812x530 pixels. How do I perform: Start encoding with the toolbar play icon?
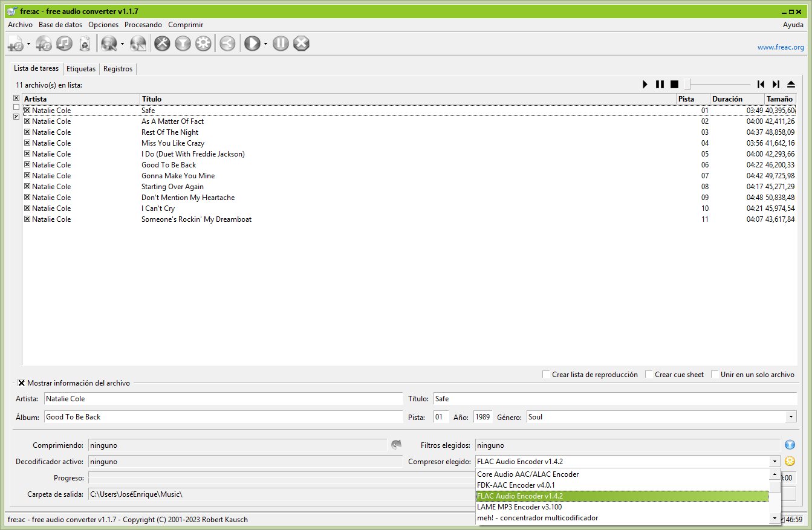click(x=252, y=44)
